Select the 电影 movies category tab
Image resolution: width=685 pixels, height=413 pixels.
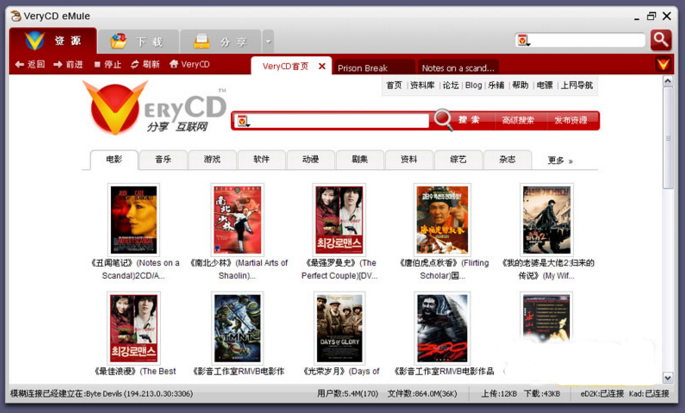coord(114,160)
